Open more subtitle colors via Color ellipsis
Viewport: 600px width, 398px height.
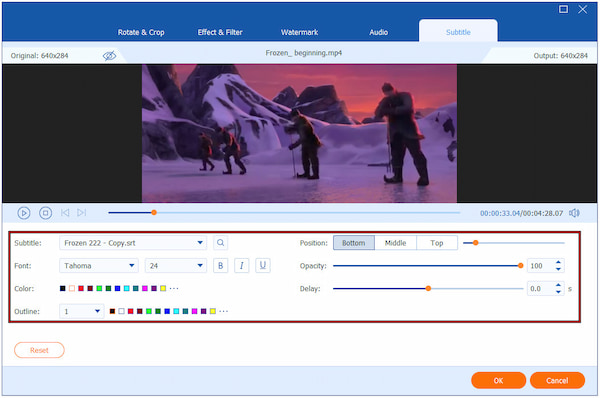174,289
